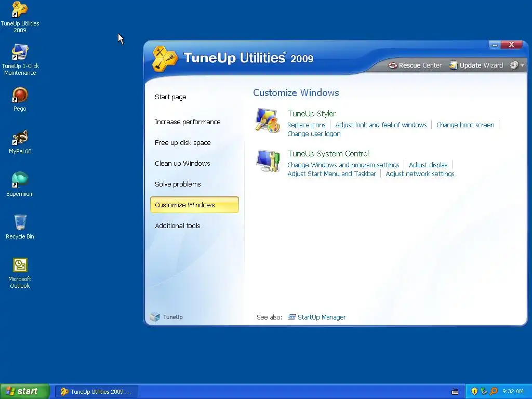Click the TuneUp Styler paint palette icon

click(x=268, y=120)
